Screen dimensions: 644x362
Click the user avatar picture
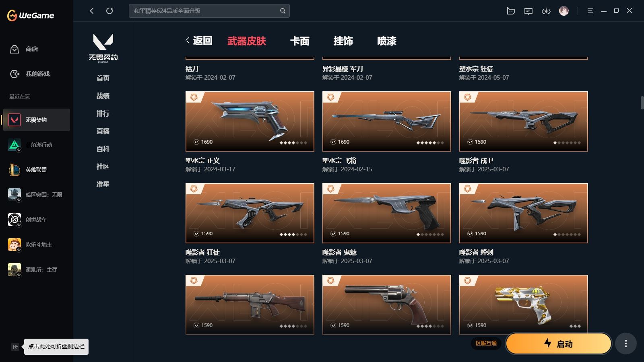pyautogui.click(x=564, y=11)
